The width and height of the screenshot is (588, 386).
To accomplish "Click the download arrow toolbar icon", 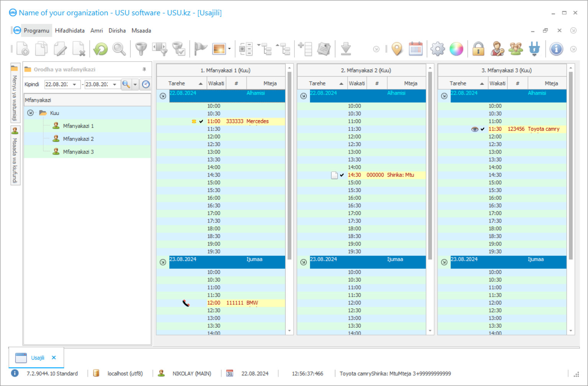I will coord(346,49).
